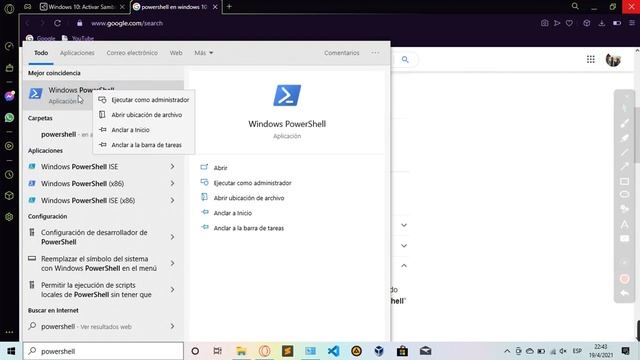Click the 'powershell' taskbar search box
640x360 pixels.
103,351
